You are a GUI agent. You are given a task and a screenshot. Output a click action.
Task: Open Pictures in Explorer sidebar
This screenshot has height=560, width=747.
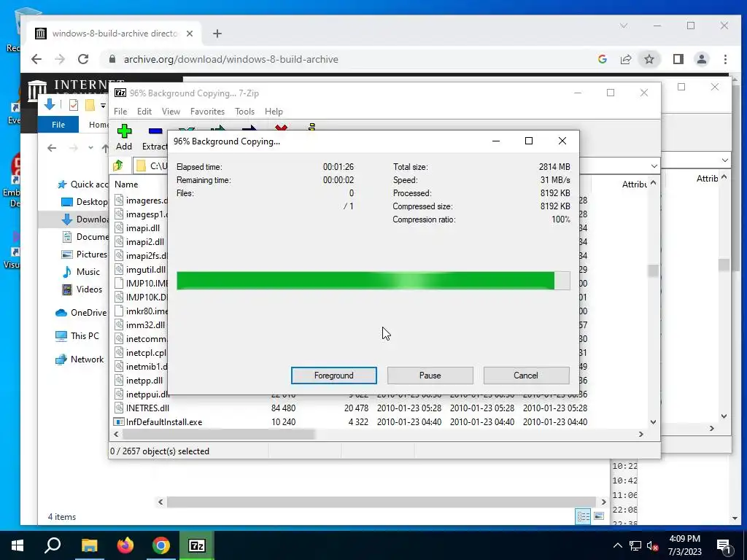pyautogui.click(x=85, y=254)
